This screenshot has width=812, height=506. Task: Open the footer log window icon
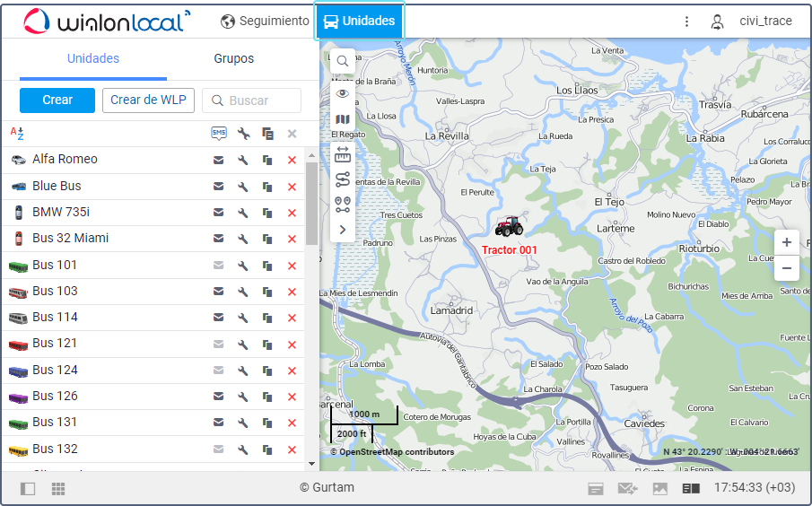(596, 488)
